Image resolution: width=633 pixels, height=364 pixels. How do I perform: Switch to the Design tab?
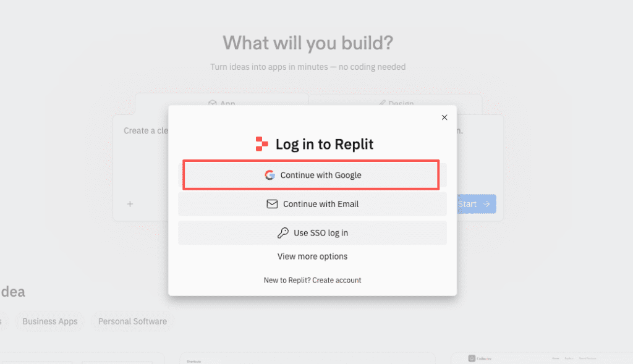click(396, 103)
